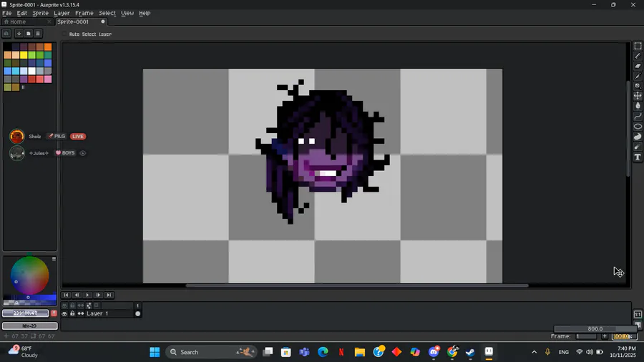The width and height of the screenshot is (644, 362).
Task: Toggle visibility of all layers in header
Action: [64, 305]
